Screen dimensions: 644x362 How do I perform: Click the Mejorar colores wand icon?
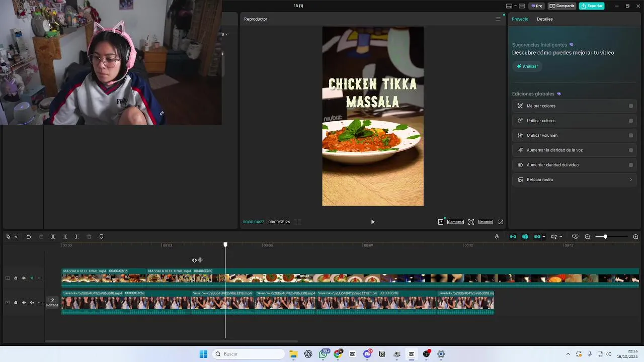coord(520,106)
